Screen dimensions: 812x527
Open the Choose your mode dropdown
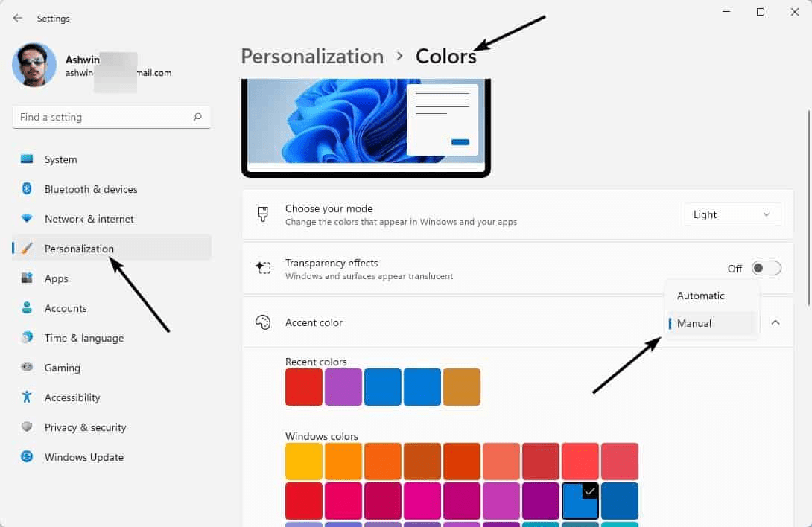[732, 214]
